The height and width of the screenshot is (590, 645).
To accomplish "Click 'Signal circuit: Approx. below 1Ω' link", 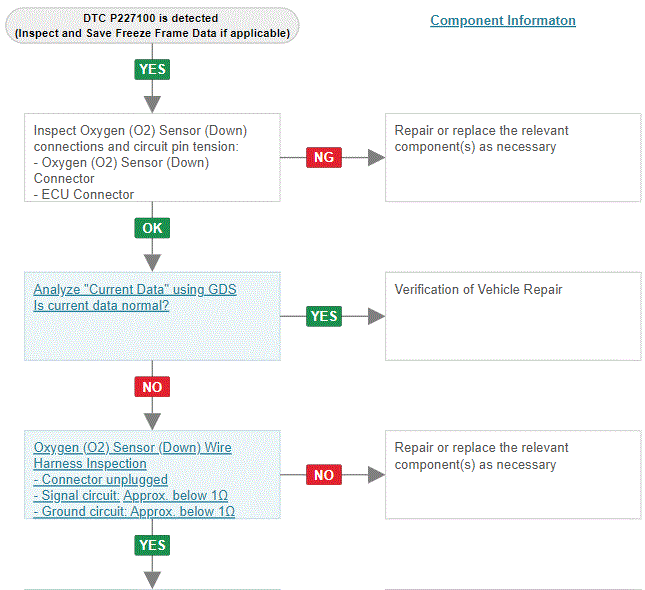I will [130, 495].
